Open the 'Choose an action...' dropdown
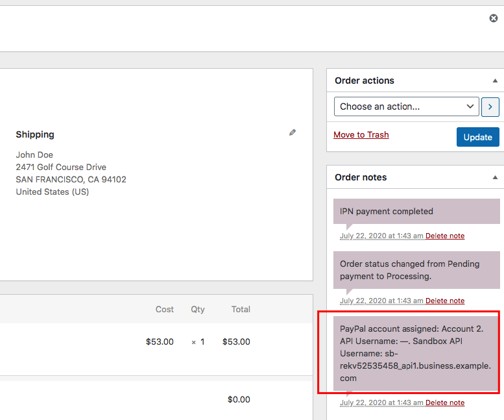This screenshot has height=420, width=504. point(406,106)
